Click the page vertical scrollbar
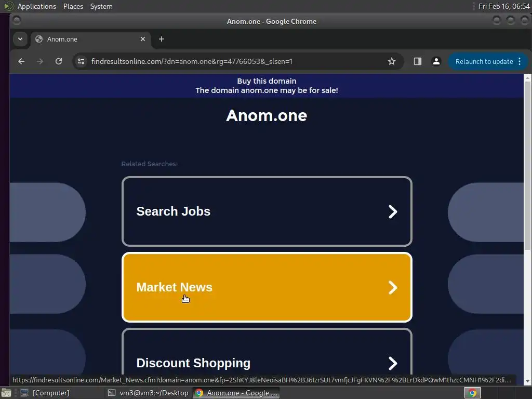This screenshot has width=532, height=399. coord(527,166)
